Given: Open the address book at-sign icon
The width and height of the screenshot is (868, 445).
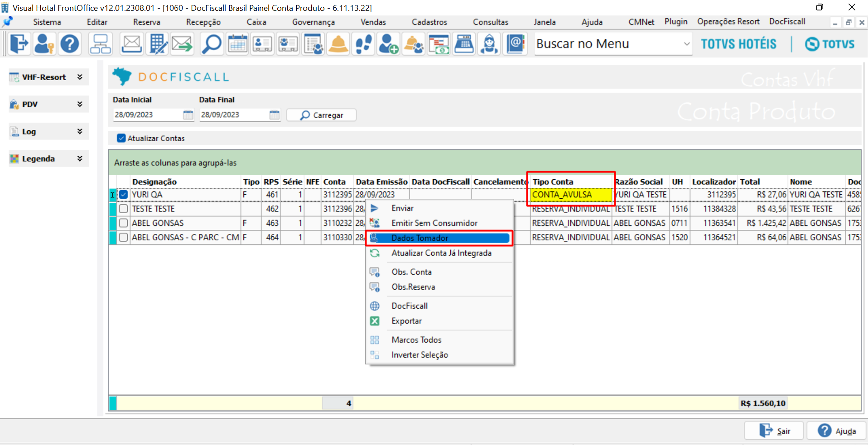Looking at the screenshot, I should click(516, 44).
